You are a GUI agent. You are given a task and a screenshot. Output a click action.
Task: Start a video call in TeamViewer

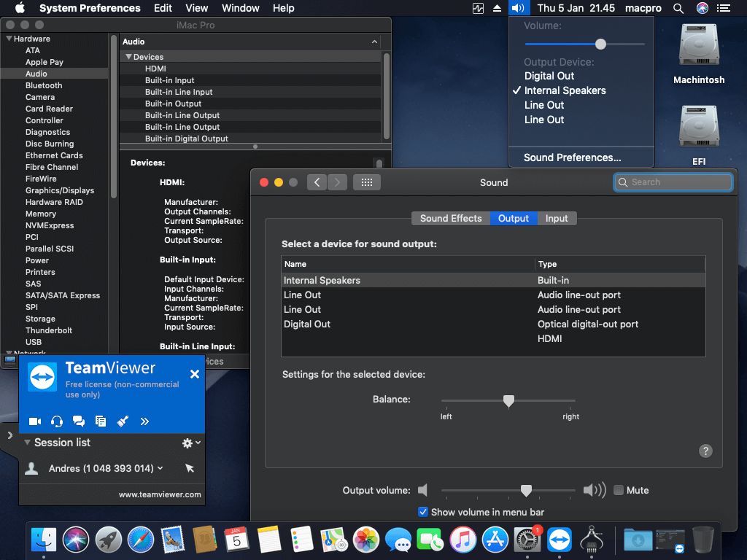click(x=35, y=421)
